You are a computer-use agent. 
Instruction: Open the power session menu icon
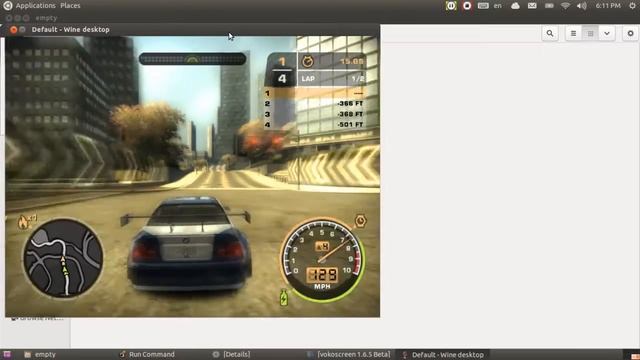click(x=632, y=6)
